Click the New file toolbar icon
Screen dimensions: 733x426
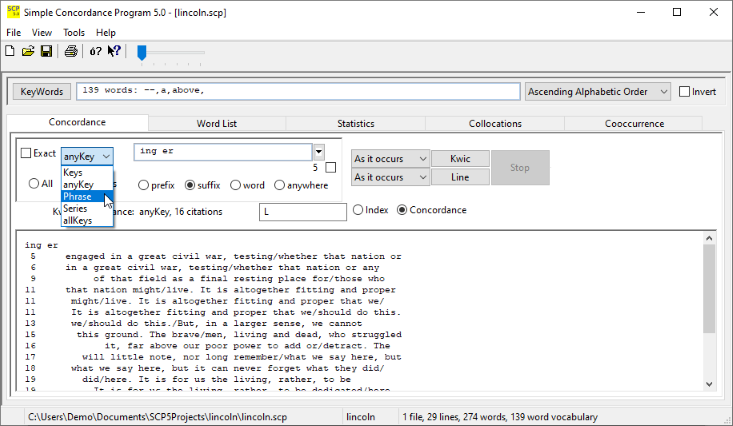pyautogui.click(x=11, y=51)
